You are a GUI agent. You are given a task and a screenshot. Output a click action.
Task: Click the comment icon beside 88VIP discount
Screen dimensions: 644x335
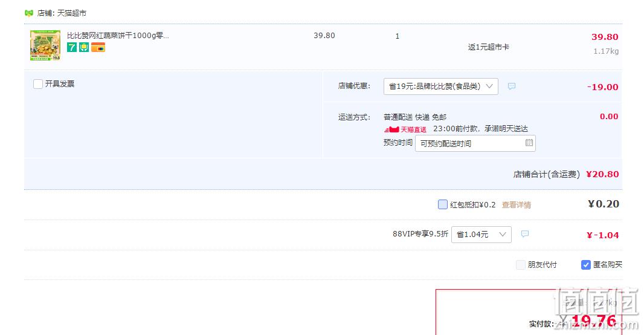pyautogui.click(x=524, y=234)
